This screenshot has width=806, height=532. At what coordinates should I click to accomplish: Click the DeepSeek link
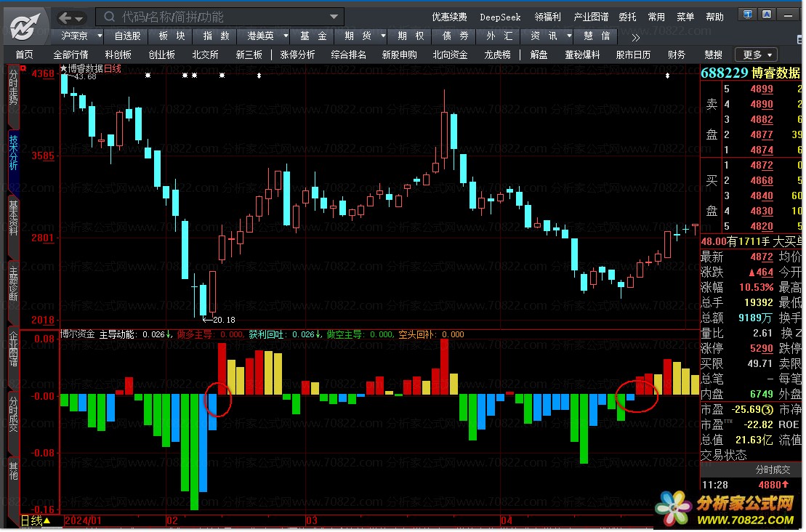(499, 17)
